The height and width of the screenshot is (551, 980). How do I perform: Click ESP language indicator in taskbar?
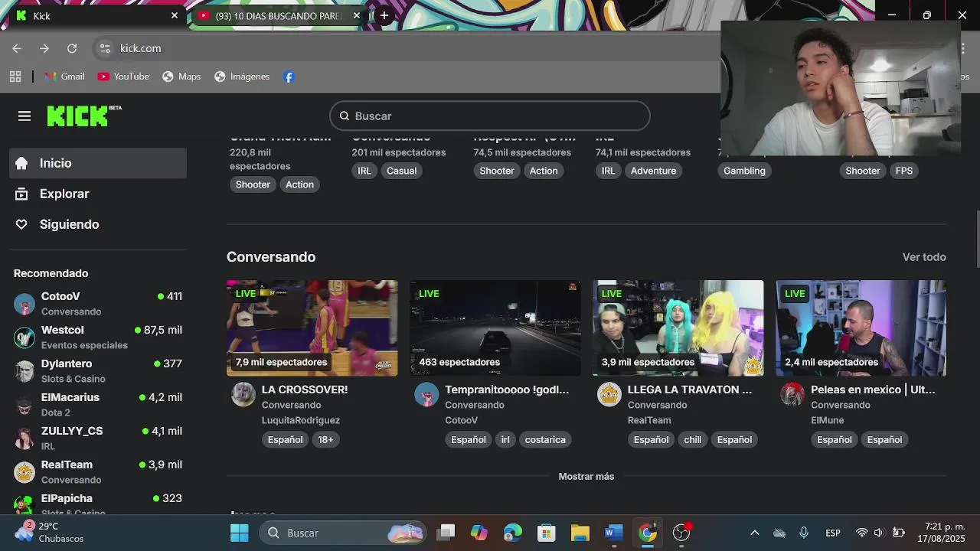click(x=833, y=533)
